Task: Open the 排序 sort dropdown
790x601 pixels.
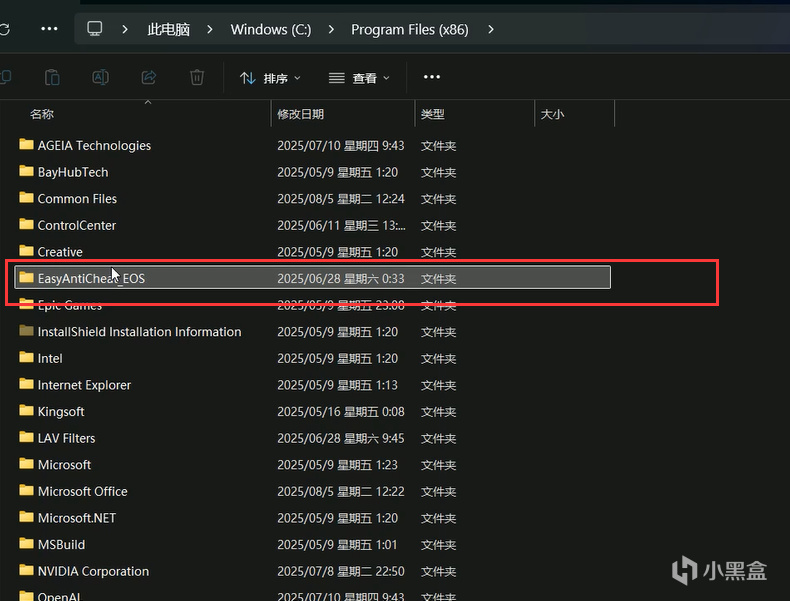Action: point(271,78)
